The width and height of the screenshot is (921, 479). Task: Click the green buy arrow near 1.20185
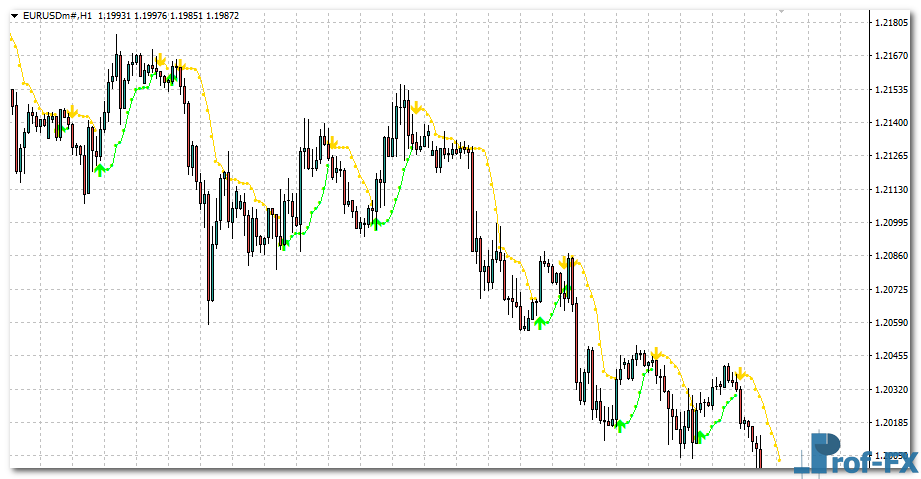pos(621,426)
